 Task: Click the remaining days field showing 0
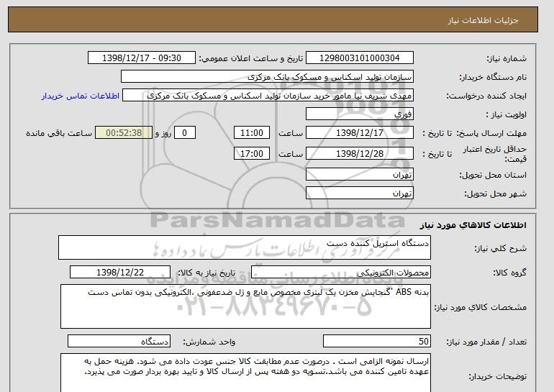coord(184,133)
